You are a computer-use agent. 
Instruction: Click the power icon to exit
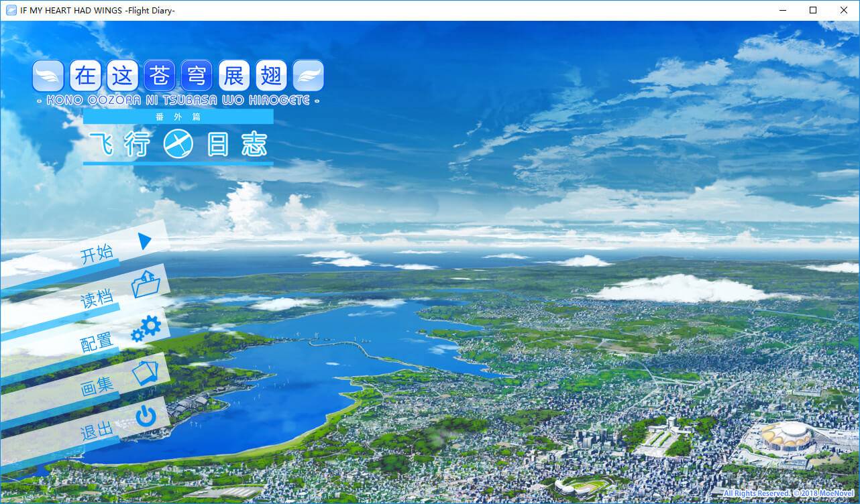(146, 416)
